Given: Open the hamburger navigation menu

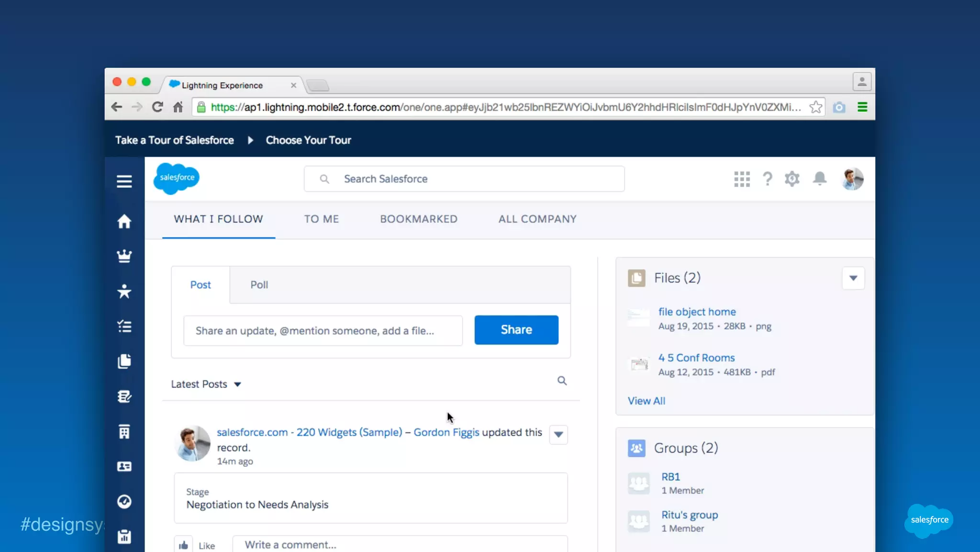Looking at the screenshot, I should (x=124, y=181).
